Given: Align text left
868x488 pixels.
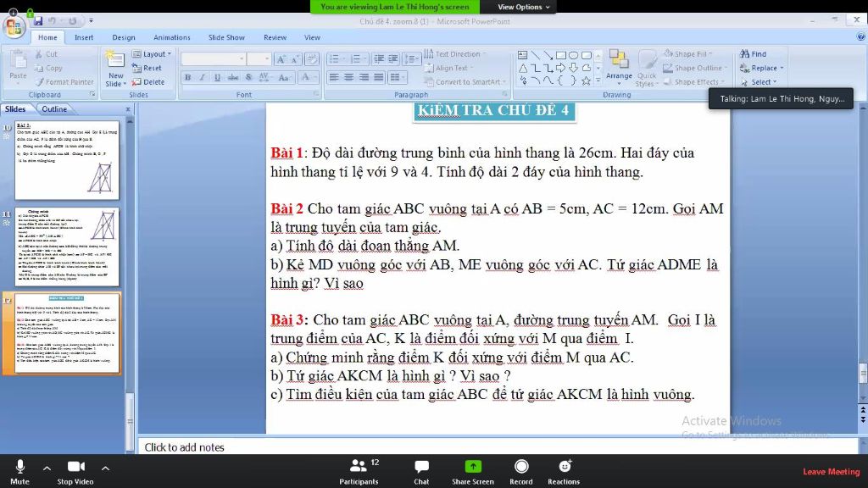Looking at the screenshot, I should (x=334, y=77).
